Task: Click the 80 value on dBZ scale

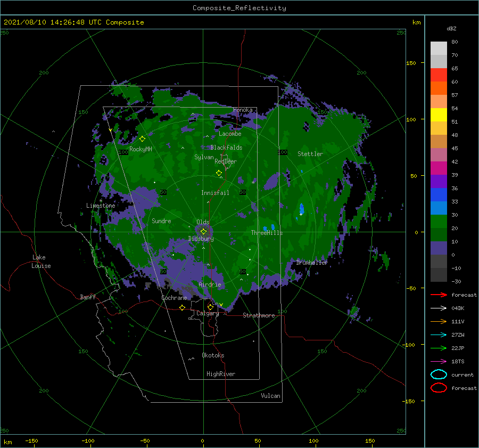Action: pos(455,42)
